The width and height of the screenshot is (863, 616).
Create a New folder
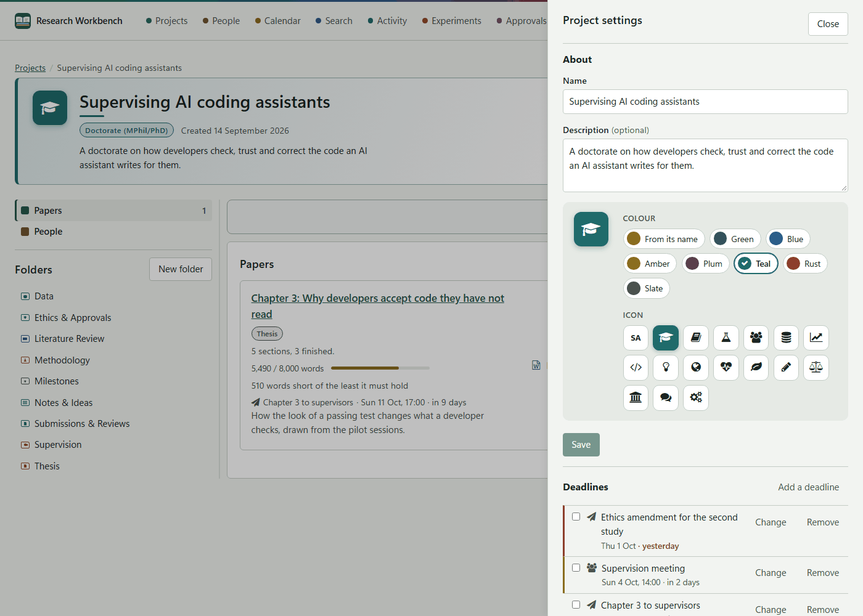coord(181,269)
